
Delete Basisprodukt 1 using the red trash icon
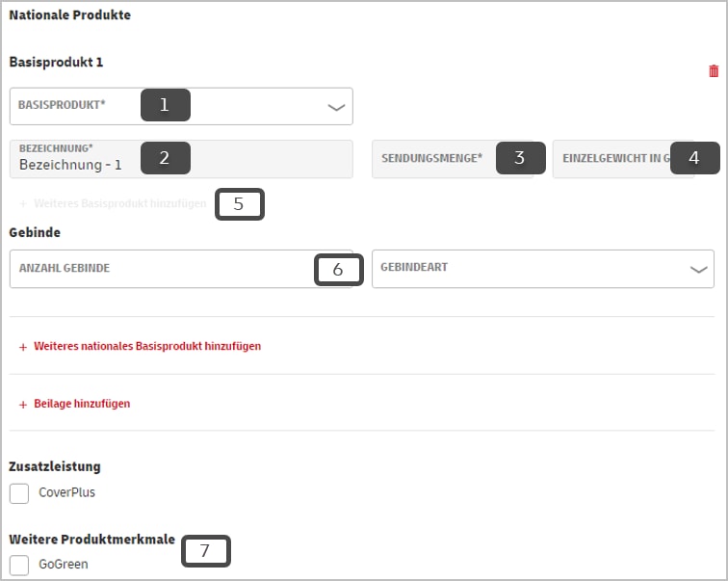tap(713, 71)
